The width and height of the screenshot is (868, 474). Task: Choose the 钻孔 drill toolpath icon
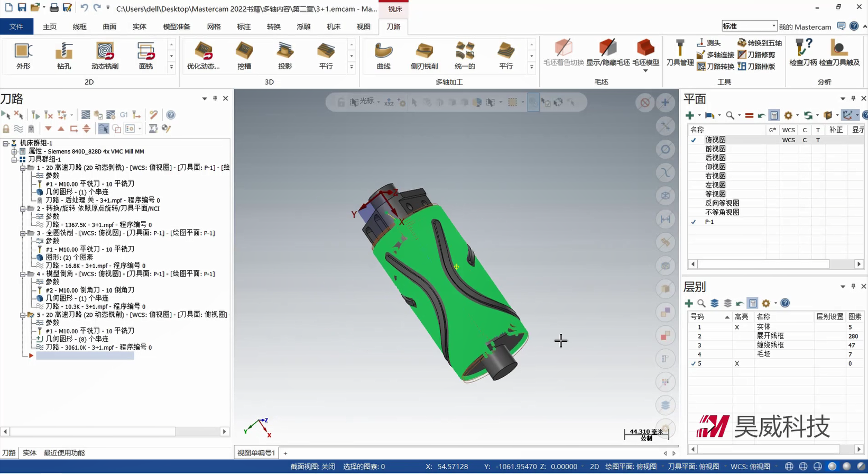[x=64, y=56]
